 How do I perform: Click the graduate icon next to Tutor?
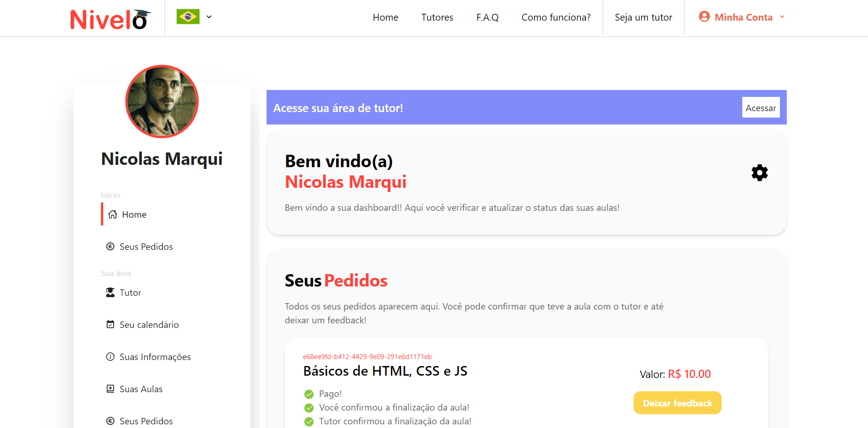110,293
